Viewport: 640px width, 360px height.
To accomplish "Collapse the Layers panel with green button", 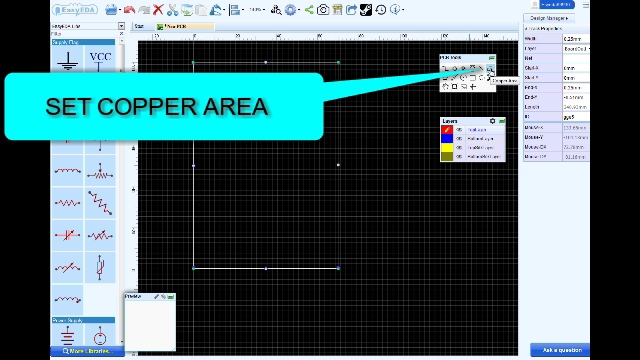I will (502, 121).
